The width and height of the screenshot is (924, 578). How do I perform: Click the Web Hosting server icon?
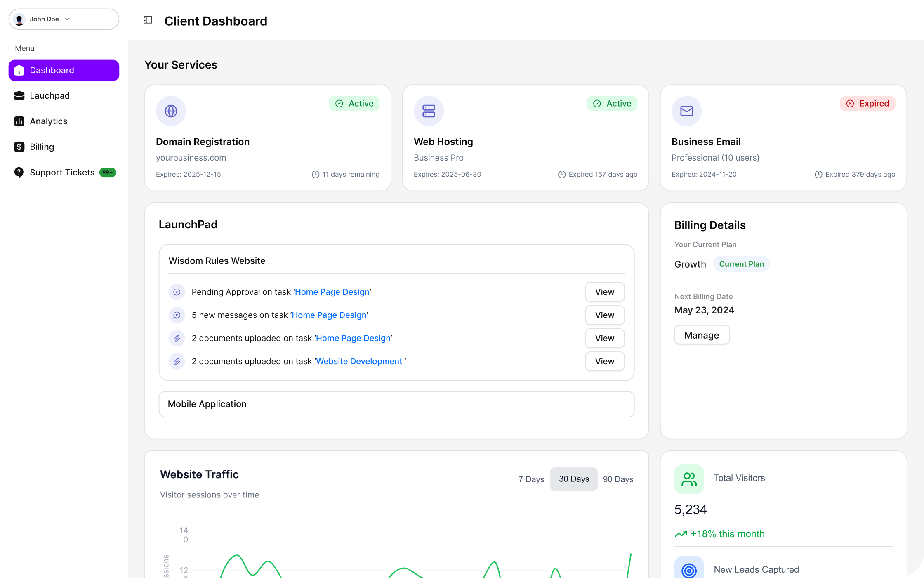[429, 111]
